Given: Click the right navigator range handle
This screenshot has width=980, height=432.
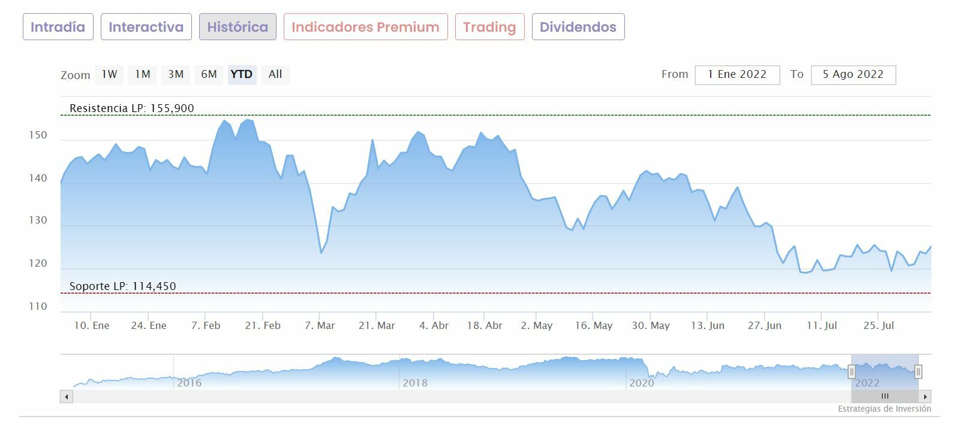Looking at the screenshot, I should point(918,372).
